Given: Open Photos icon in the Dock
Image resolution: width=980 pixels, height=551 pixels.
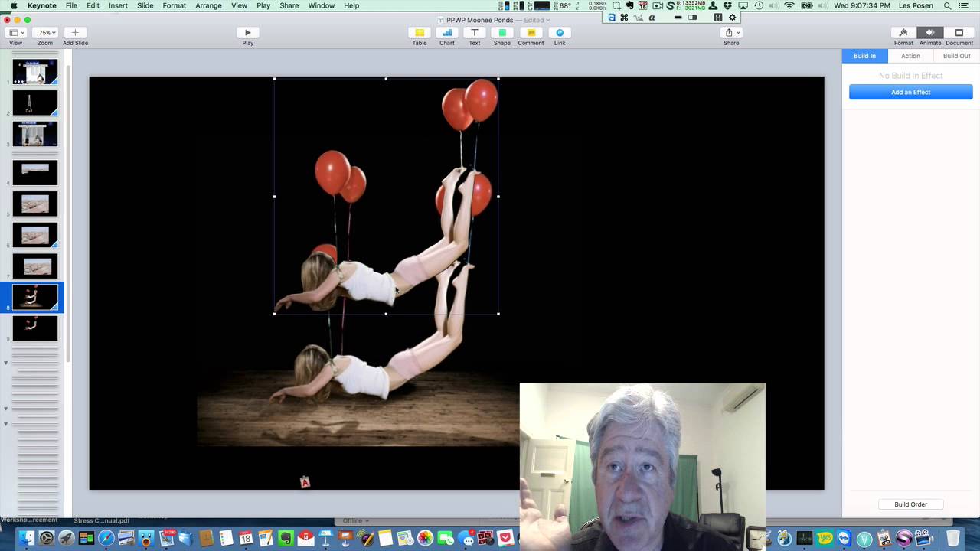Looking at the screenshot, I should (x=425, y=538).
